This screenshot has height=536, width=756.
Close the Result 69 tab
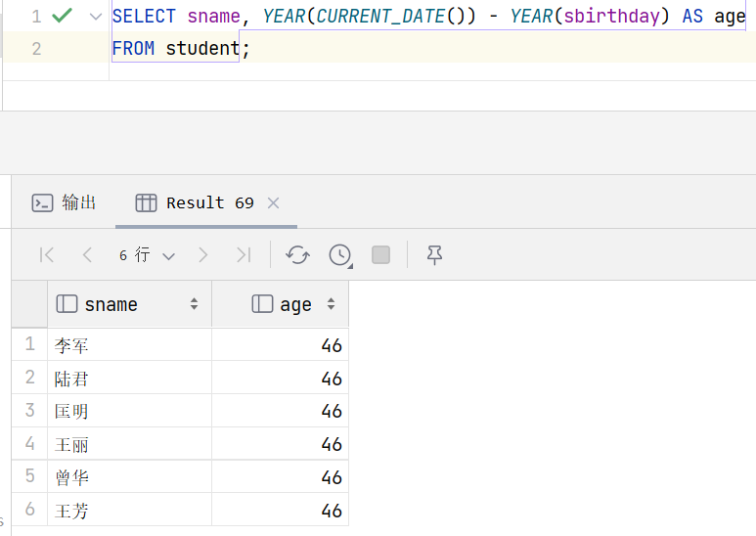click(x=274, y=202)
